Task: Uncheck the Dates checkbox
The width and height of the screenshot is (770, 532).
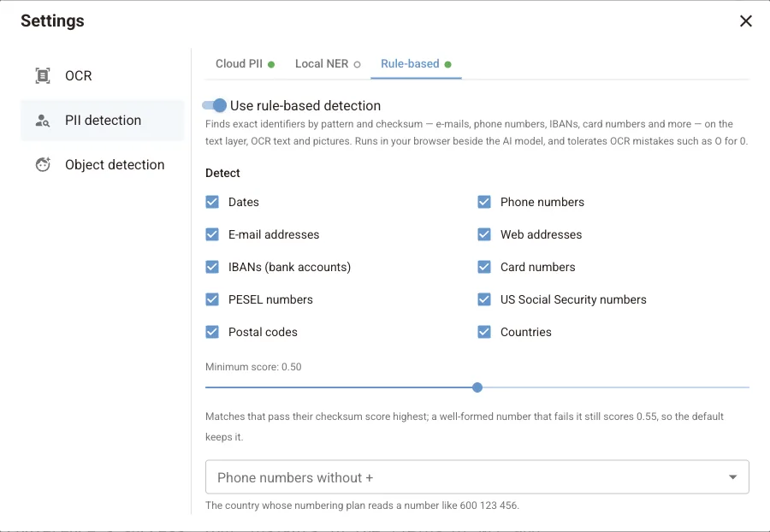Action: coord(212,202)
